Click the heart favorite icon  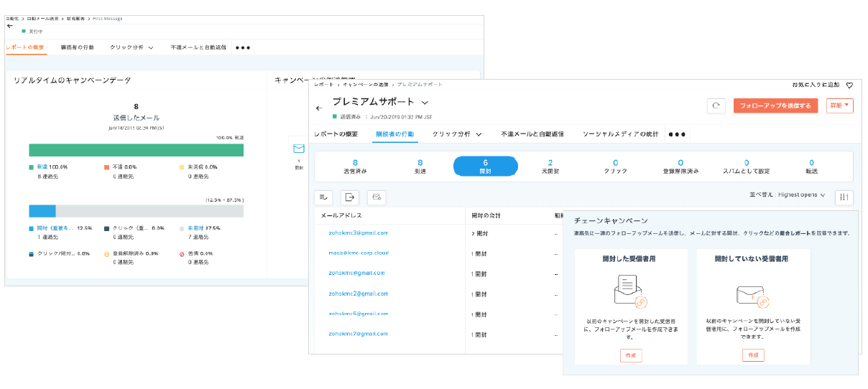point(849,85)
